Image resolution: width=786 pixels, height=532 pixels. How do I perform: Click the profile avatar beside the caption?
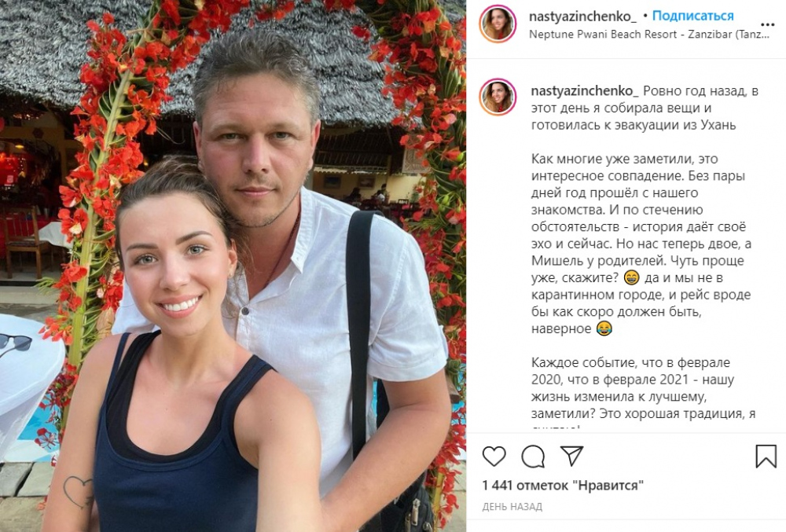click(x=498, y=97)
